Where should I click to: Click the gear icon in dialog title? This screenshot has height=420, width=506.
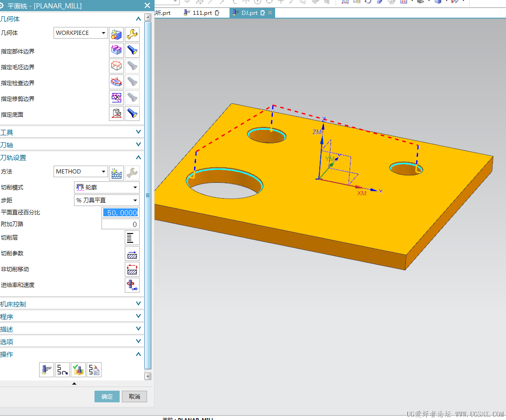click(x=1, y=6)
